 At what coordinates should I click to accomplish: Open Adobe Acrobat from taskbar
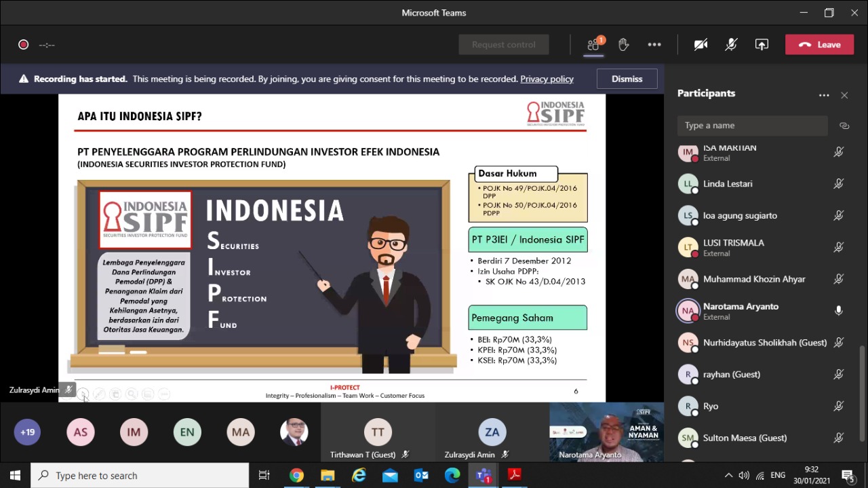(x=515, y=475)
